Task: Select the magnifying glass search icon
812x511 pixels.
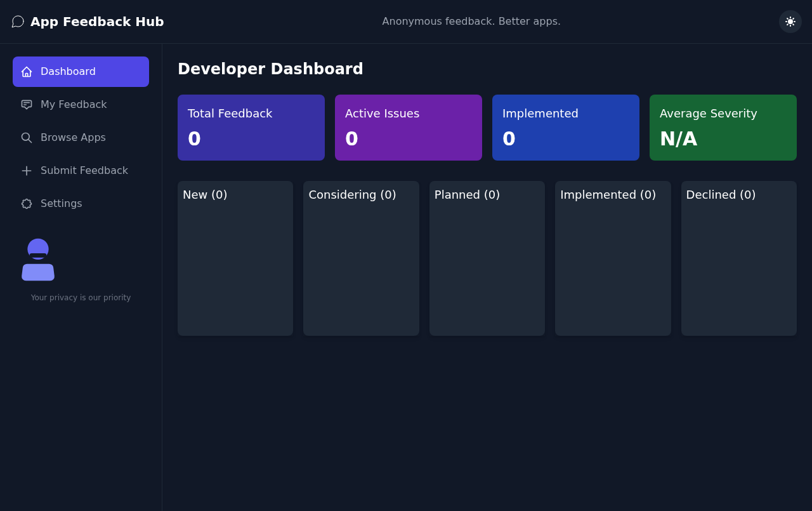Action: pos(26,137)
